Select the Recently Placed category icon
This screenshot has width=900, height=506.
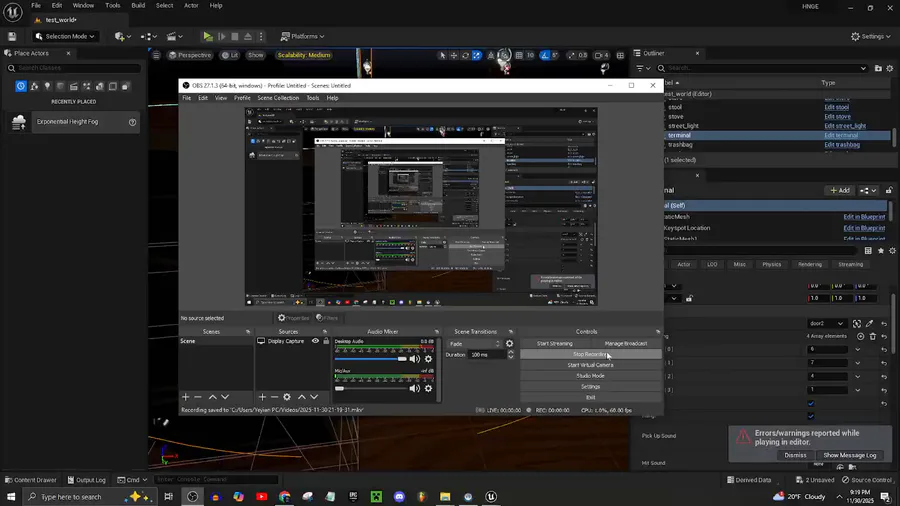point(21,86)
